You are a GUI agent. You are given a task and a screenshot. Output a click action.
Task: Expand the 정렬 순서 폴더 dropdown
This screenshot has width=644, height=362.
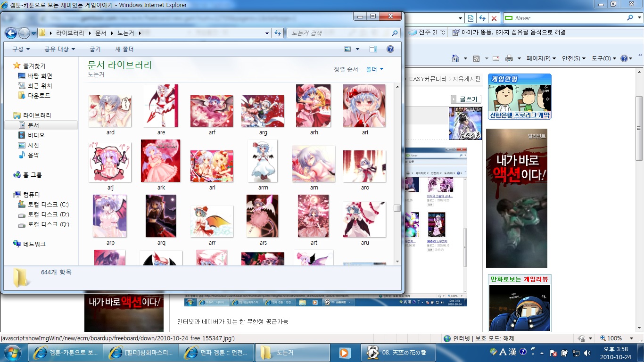[374, 69]
